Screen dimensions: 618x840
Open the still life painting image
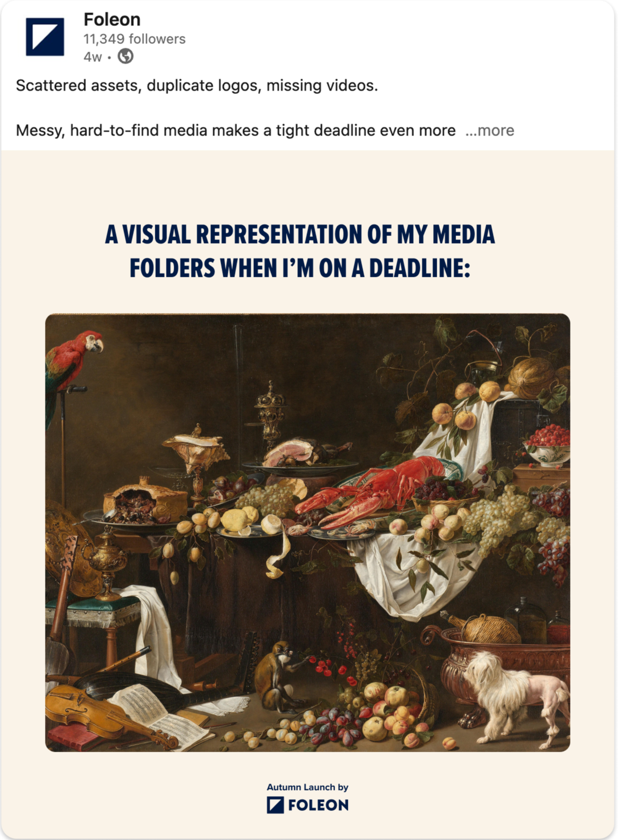[307, 533]
